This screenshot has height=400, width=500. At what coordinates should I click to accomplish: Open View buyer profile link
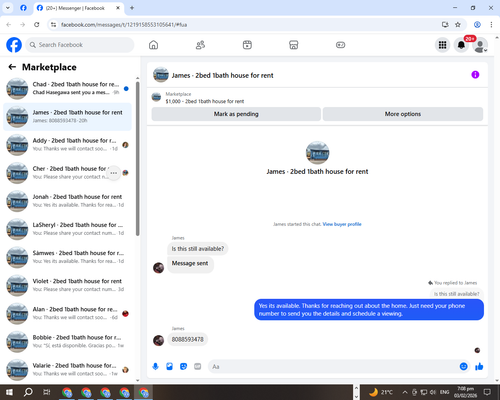coord(342,224)
